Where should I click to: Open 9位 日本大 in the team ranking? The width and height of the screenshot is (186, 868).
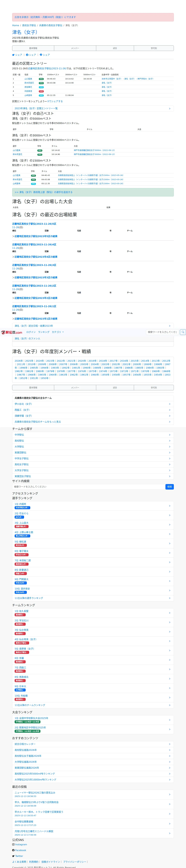93,688
